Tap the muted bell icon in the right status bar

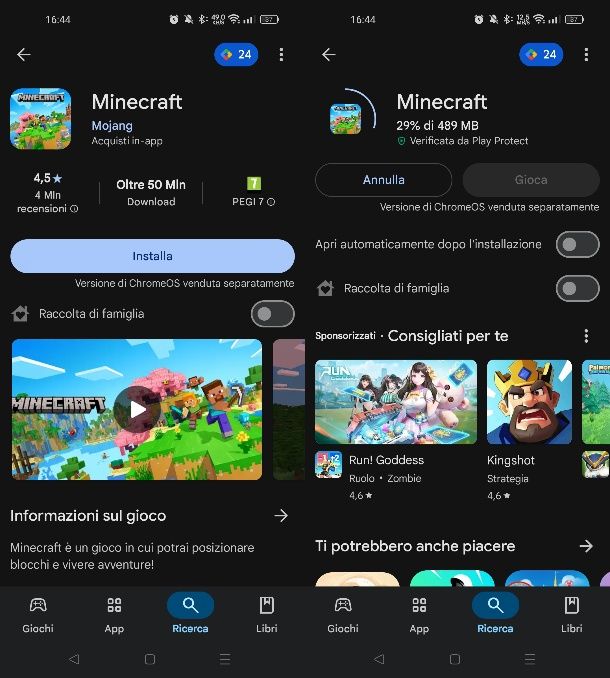click(x=493, y=19)
